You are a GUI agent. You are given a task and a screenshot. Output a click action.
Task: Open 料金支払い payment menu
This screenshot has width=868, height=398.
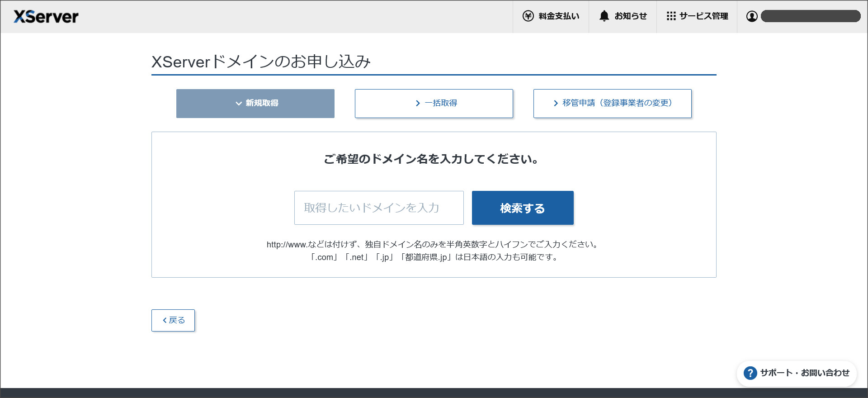coord(551,16)
